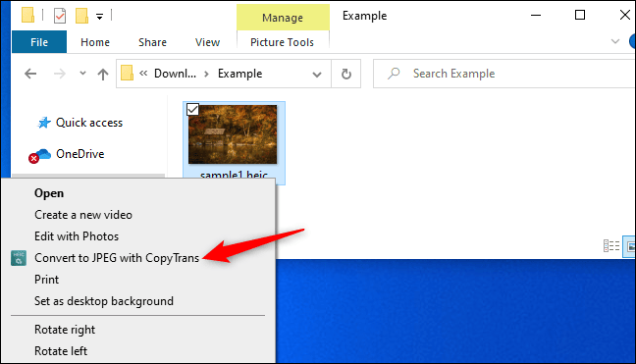The height and width of the screenshot is (364, 636).
Task: Choose Rotate right in the context menu
Action: tap(65, 330)
